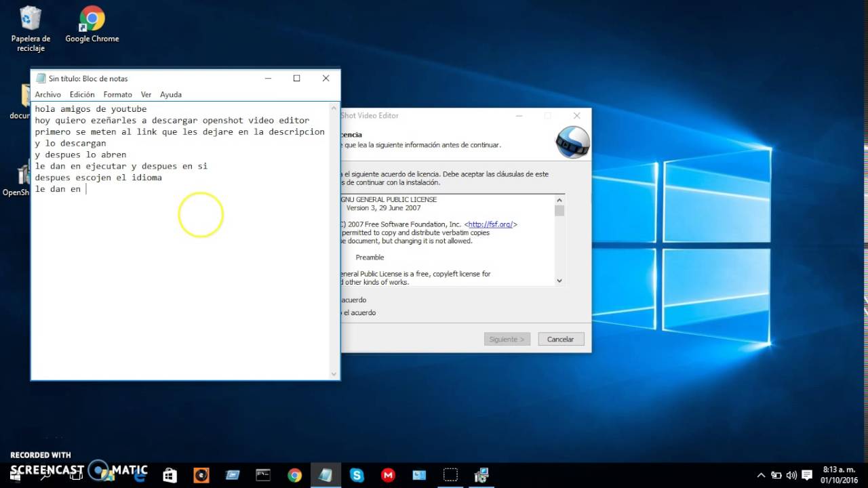Viewport: 868px width, 488px height.
Task: Open the Archivo menu in Bloc de notas
Action: click(48, 94)
